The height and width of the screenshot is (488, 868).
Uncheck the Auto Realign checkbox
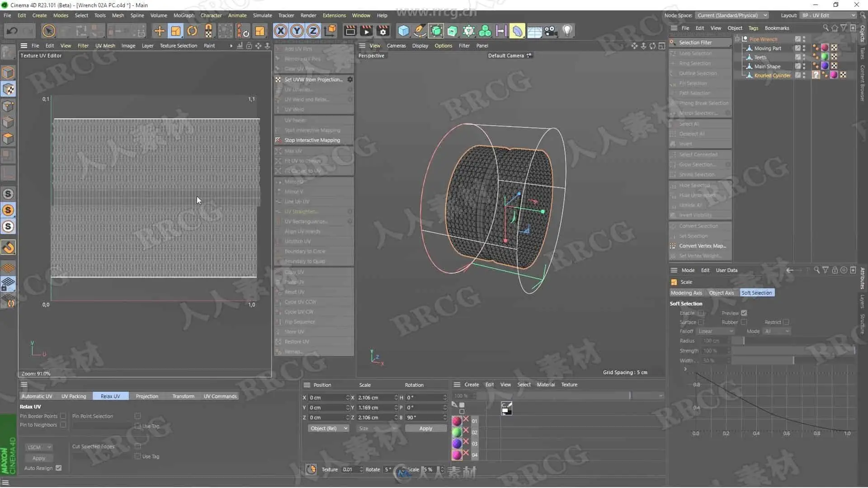(59, 468)
